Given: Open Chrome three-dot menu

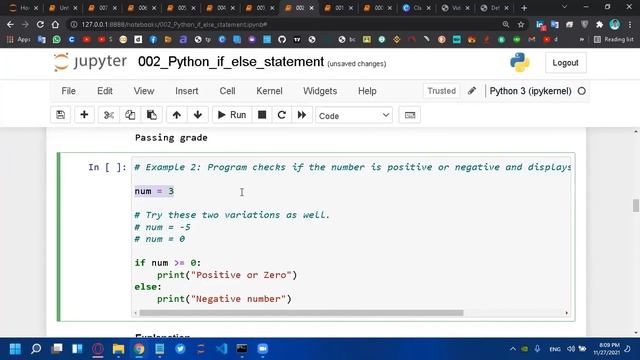Looking at the screenshot, I should tap(631, 24).
